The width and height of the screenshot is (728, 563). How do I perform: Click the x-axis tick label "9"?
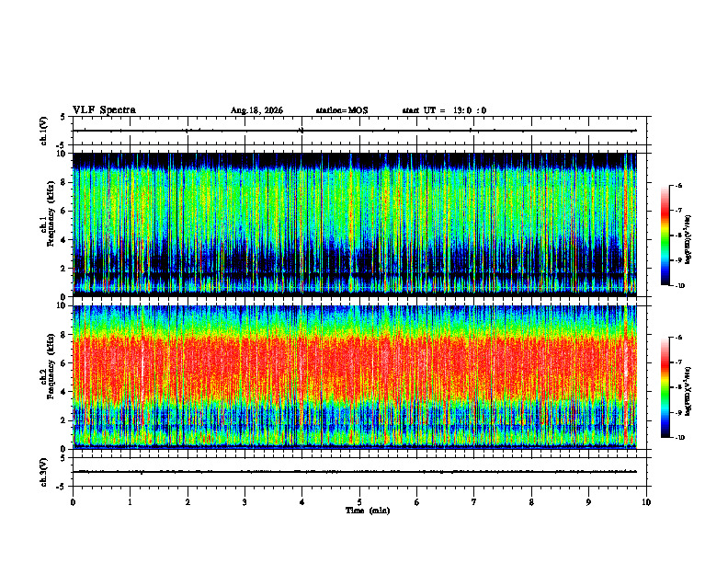point(588,502)
